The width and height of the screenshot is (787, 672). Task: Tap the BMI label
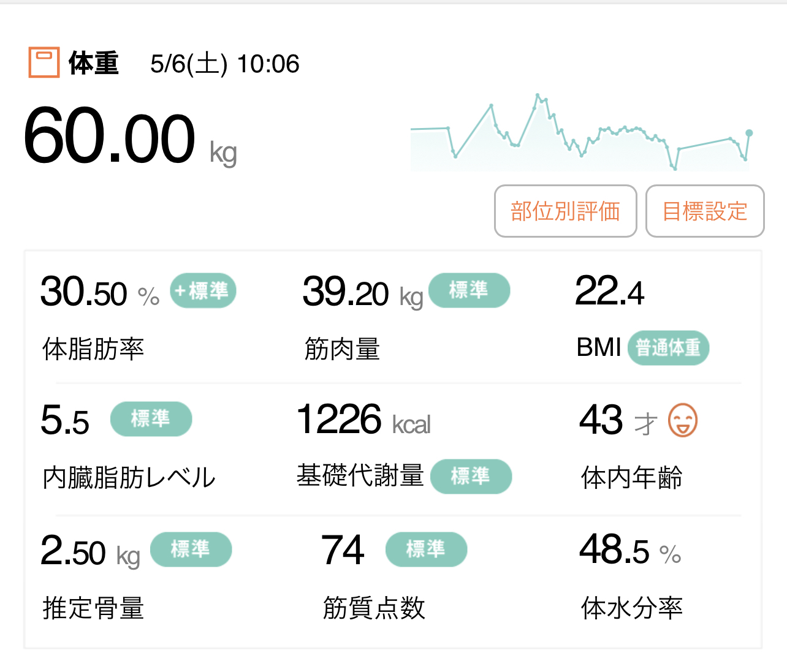click(x=599, y=347)
